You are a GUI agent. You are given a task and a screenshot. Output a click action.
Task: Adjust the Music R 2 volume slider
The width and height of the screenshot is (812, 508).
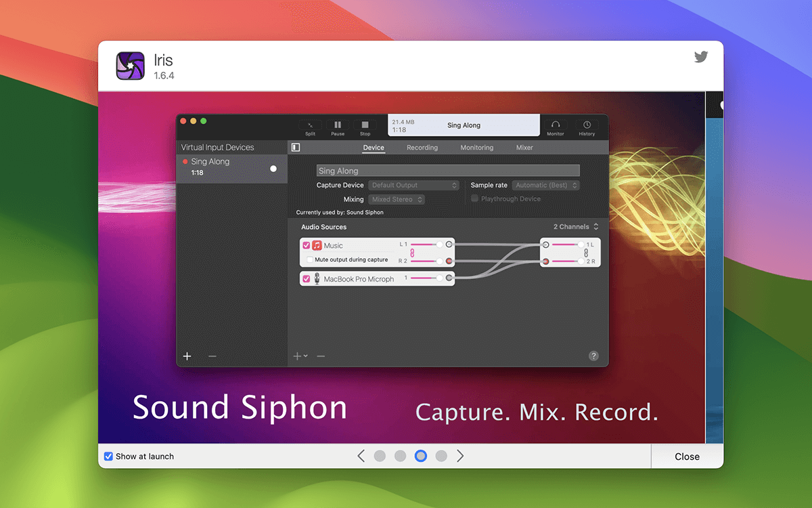coord(427,261)
